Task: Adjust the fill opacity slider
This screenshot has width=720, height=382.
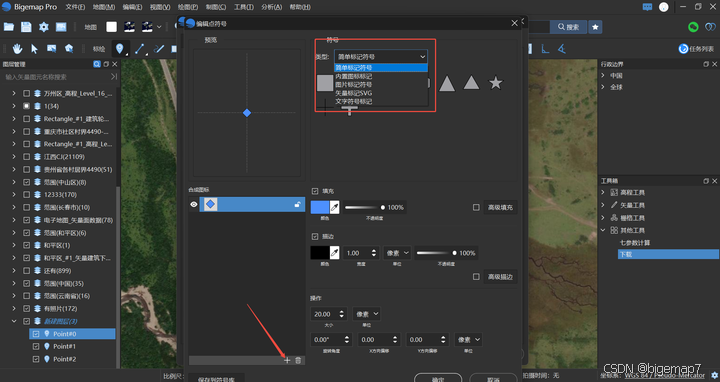Action: point(365,208)
